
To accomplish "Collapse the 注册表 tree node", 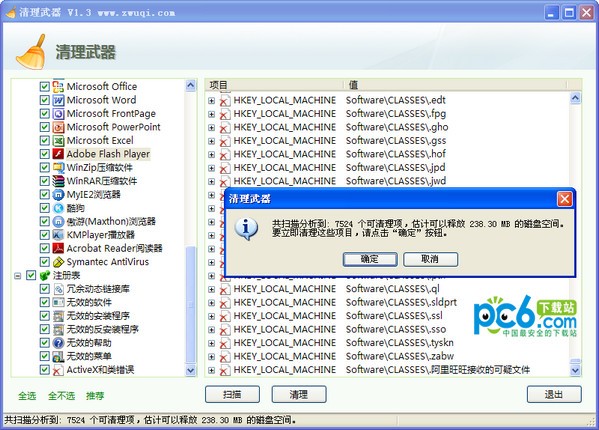I will pyautogui.click(x=18, y=275).
